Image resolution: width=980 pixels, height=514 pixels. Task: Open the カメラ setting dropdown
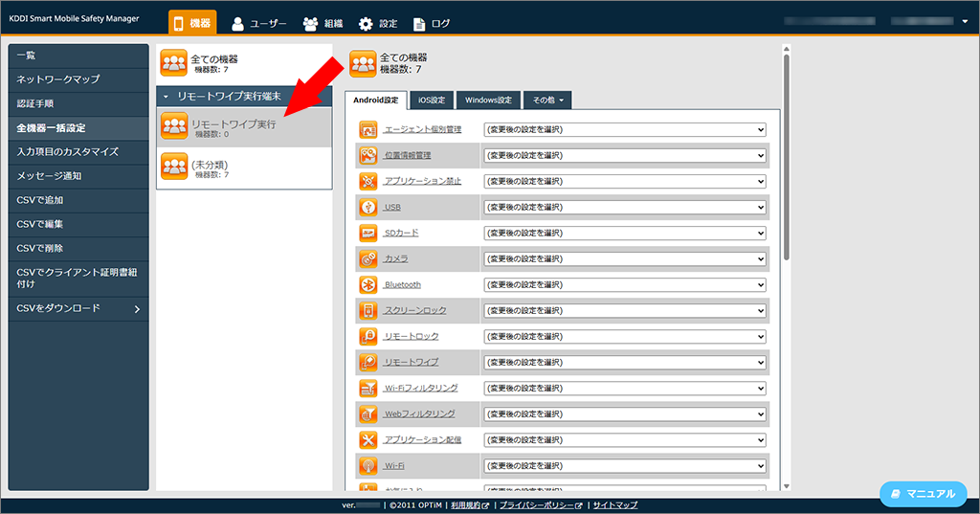pos(625,258)
